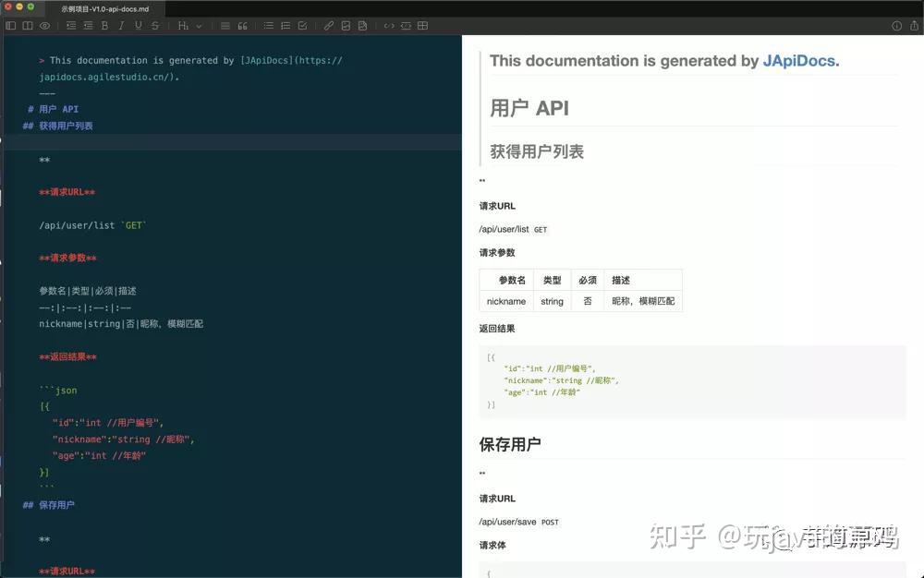Click the share icon at top right
Viewport: 924px width, 578px height.
click(x=914, y=25)
